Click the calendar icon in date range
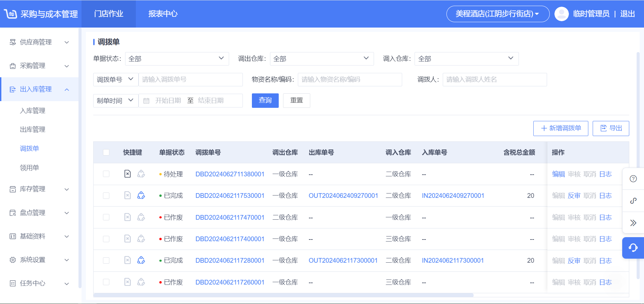Viewport: 644px width, 304px height. point(146,101)
